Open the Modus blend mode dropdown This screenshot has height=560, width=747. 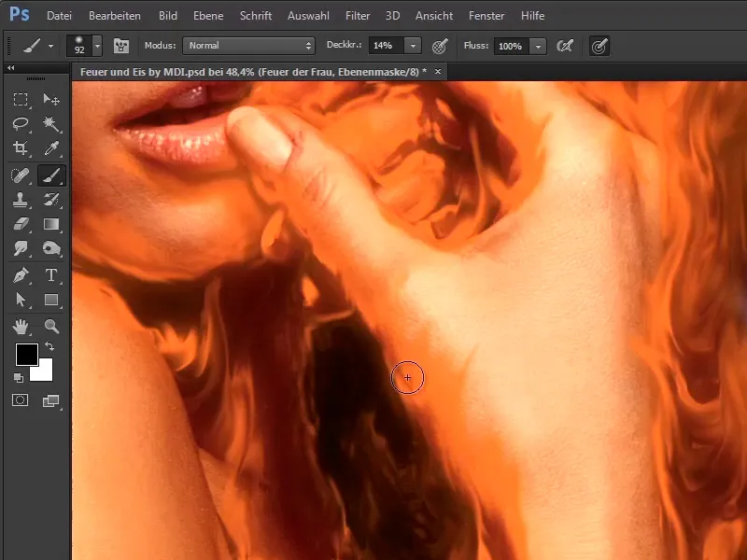248,46
